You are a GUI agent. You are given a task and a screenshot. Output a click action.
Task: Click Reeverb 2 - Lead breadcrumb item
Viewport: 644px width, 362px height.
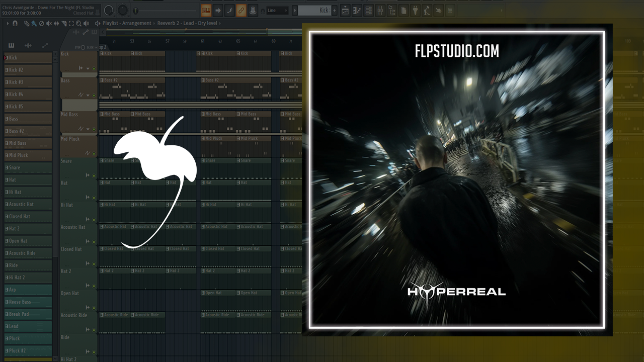175,23
